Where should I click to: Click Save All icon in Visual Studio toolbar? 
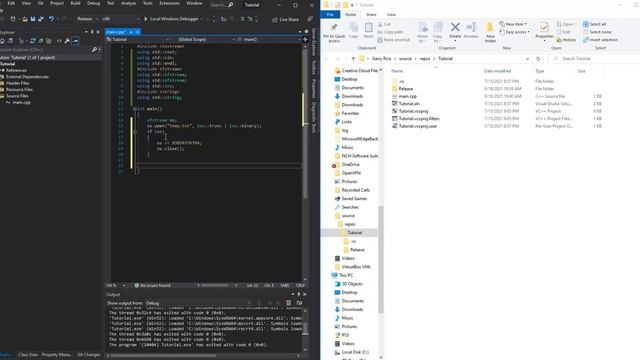coord(40,19)
